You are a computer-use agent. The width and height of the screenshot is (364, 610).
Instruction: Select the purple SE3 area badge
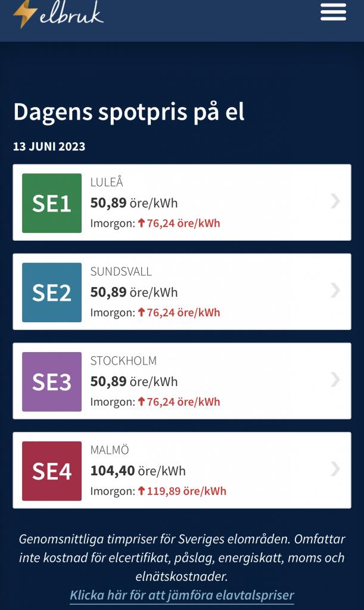tap(52, 382)
